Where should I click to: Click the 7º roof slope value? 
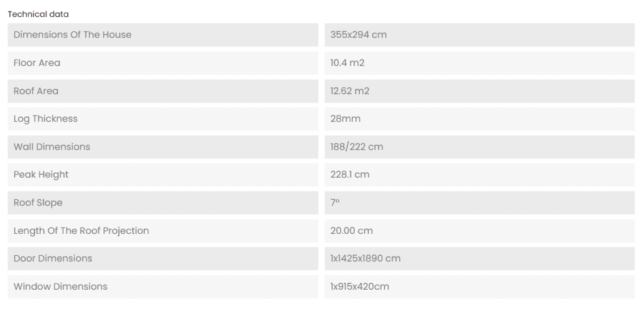pos(335,202)
